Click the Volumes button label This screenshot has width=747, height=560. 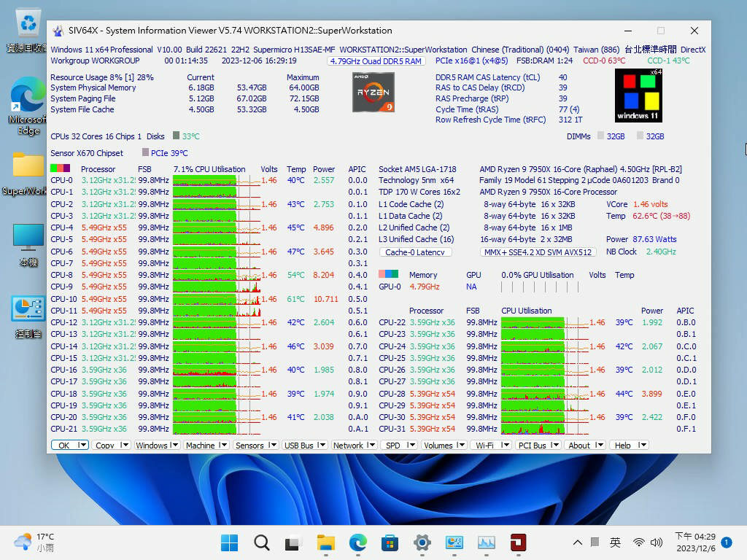438,446
